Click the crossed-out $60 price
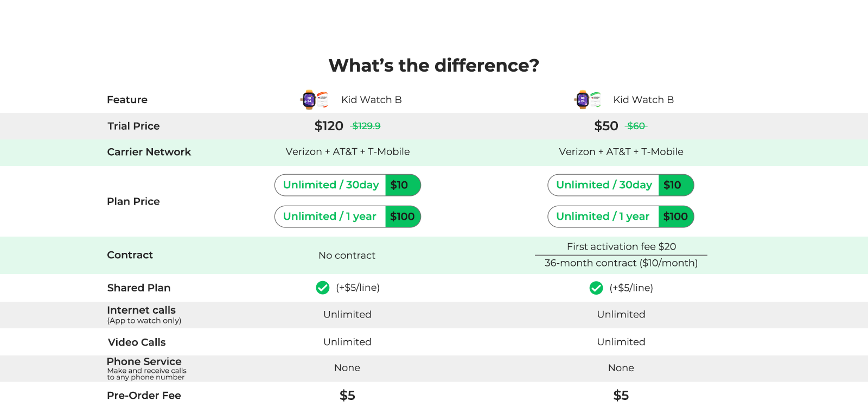Viewport: 868px width, 407px height. pyautogui.click(x=636, y=126)
